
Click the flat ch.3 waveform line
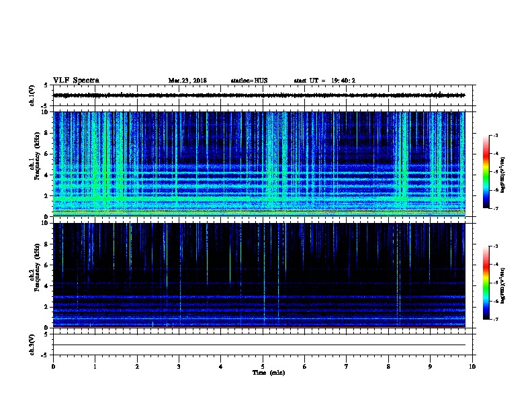259,345
